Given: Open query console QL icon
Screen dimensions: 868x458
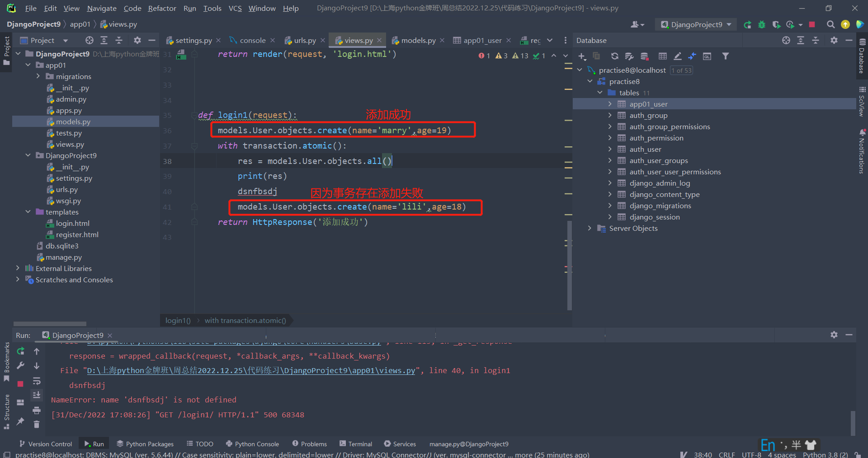Looking at the screenshot, I should tap(707, 56).
